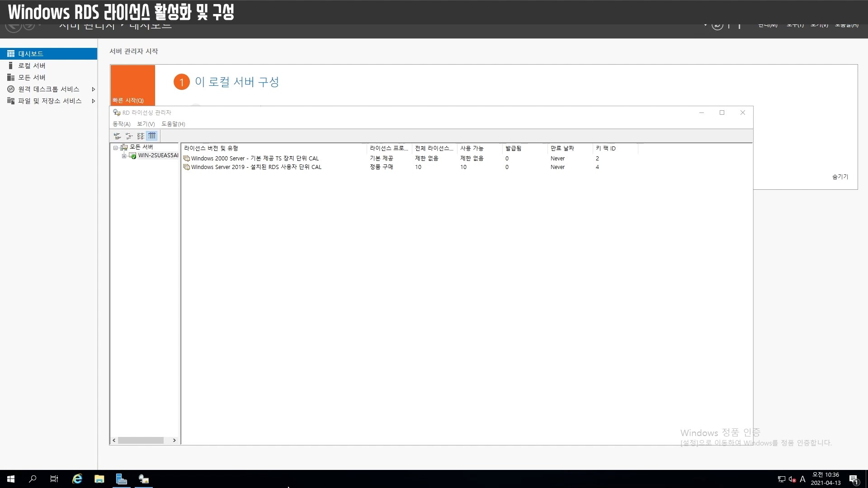Click the taskbar clock showing 오전 10:36

[x=826, y=479]
